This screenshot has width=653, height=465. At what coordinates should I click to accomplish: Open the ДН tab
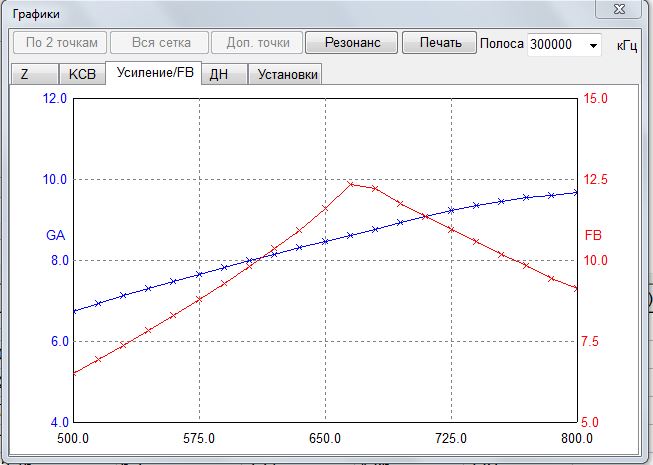224,74
